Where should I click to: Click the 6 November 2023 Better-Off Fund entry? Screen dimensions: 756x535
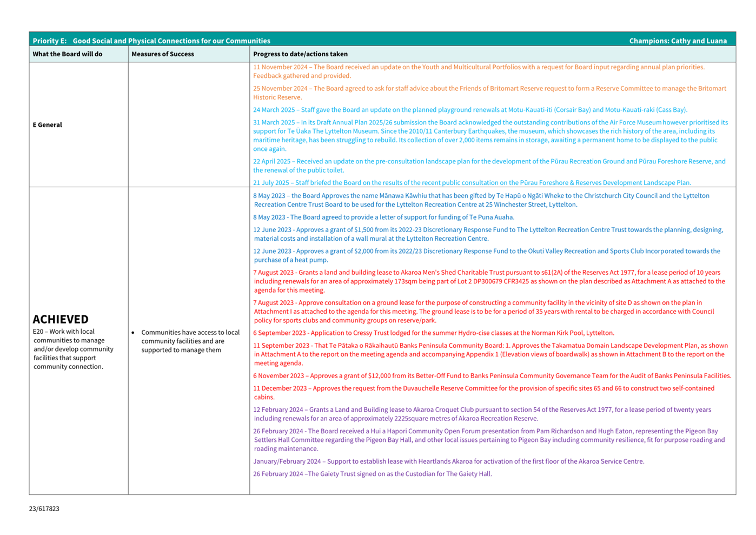[492, 376]
